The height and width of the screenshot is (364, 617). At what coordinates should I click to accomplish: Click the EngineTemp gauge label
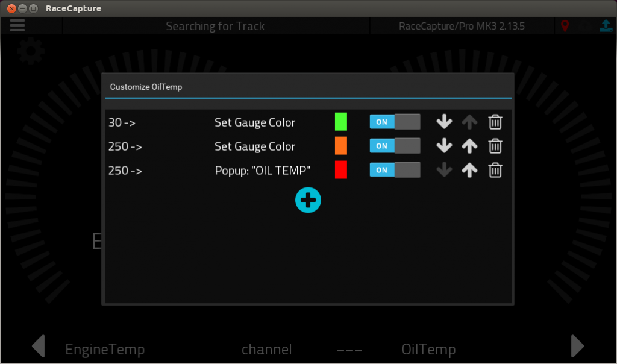click(105, 349)
